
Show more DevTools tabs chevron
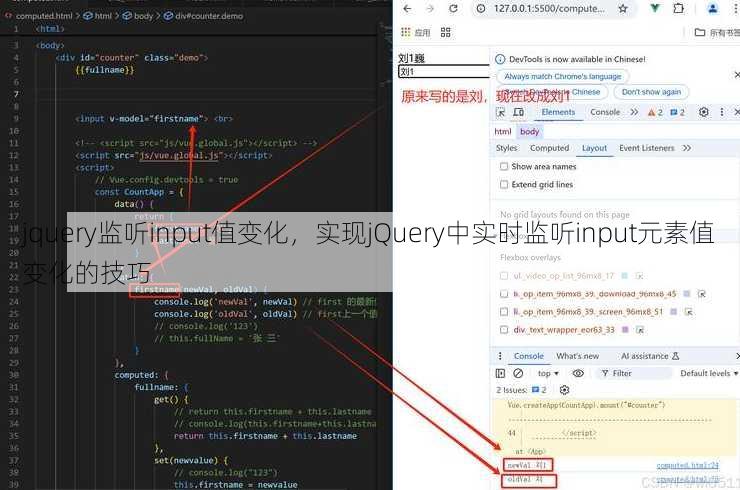pos(634,112)
